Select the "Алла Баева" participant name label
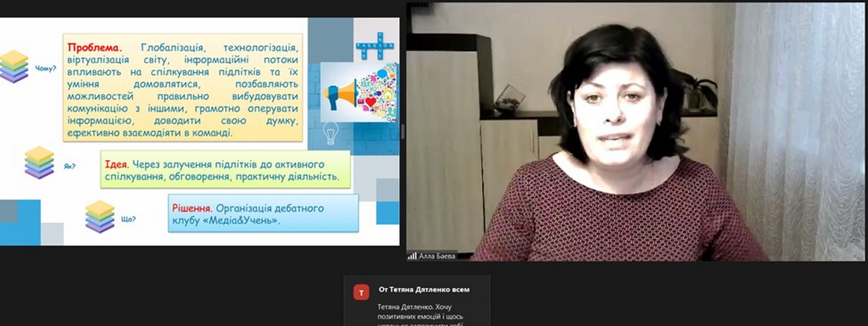The image size is (868, 326). (x=437, y=256)
